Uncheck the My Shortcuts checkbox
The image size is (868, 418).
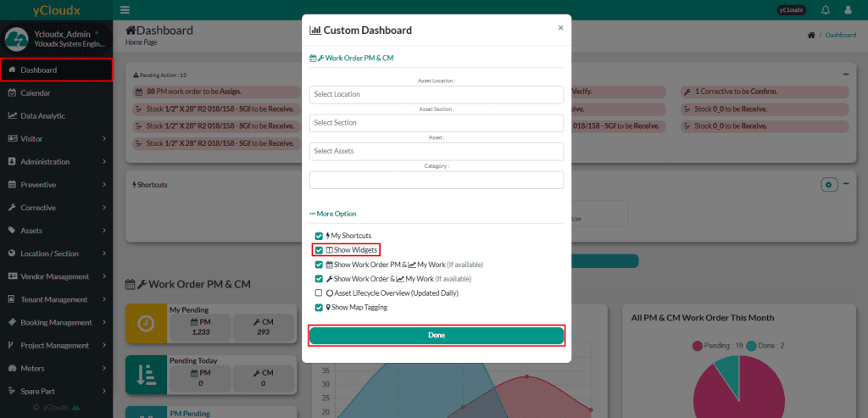(x=319, y=236)
